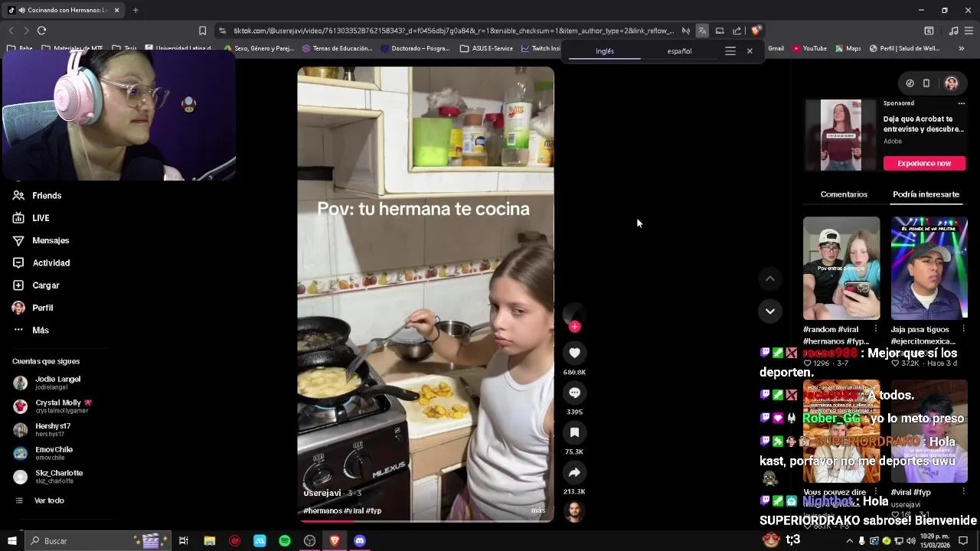Open the Windows notification center
This screenshot has height=551, width=980.
(963, 541)
